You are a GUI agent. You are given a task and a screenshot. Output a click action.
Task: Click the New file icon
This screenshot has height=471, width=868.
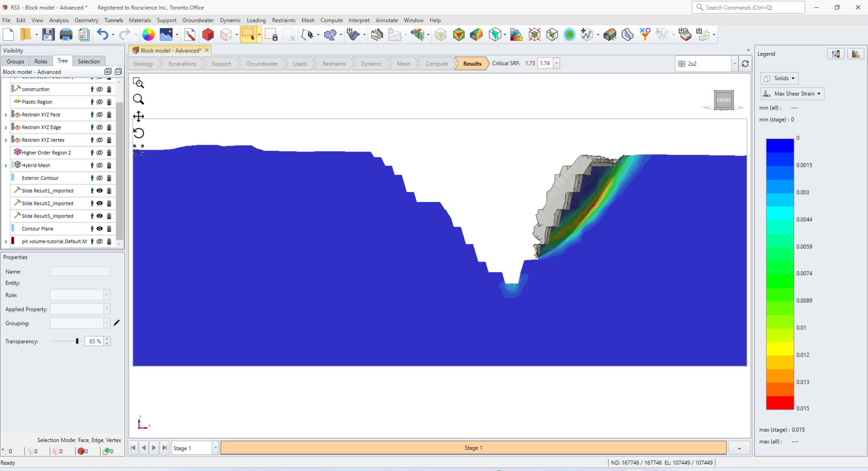(x=8, y=34)
